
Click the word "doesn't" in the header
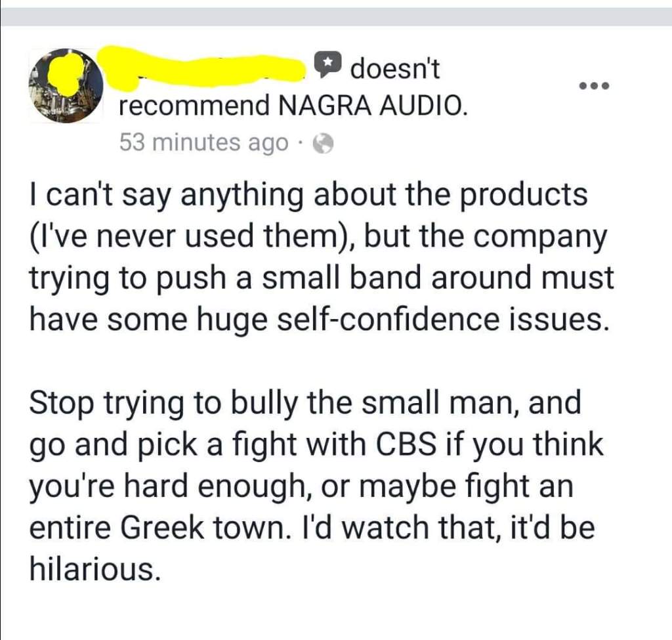tap(395, 68)
